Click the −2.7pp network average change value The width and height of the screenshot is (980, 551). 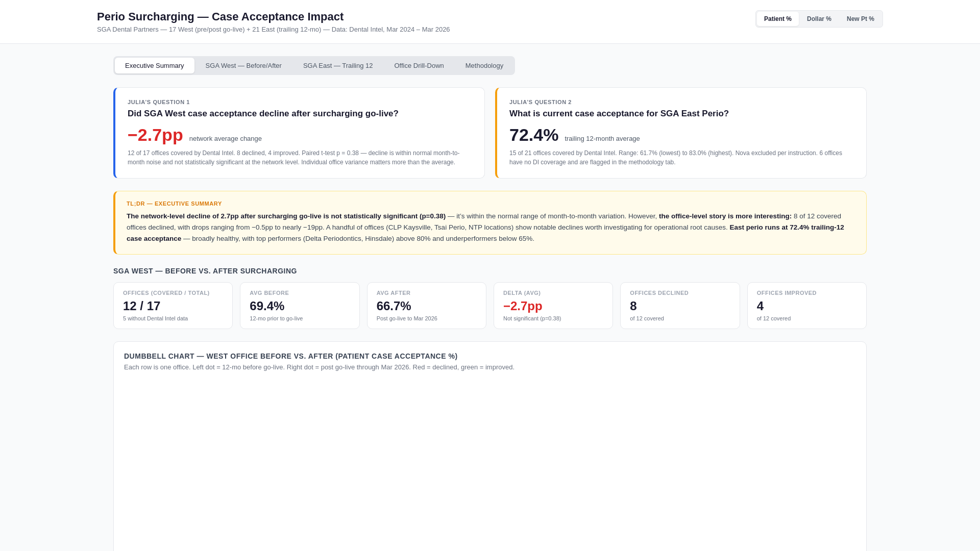(x=155, y=135)
